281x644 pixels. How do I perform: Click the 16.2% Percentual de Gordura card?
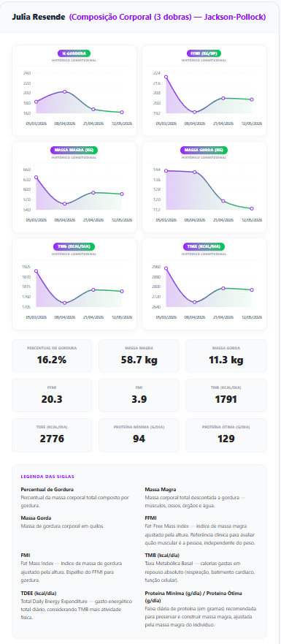[x=52, y=356]
